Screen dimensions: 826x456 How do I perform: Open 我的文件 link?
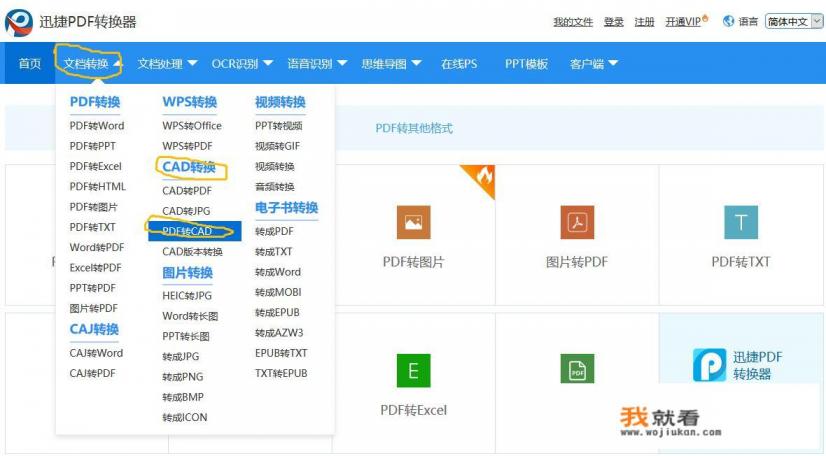(x=573, y=22)
